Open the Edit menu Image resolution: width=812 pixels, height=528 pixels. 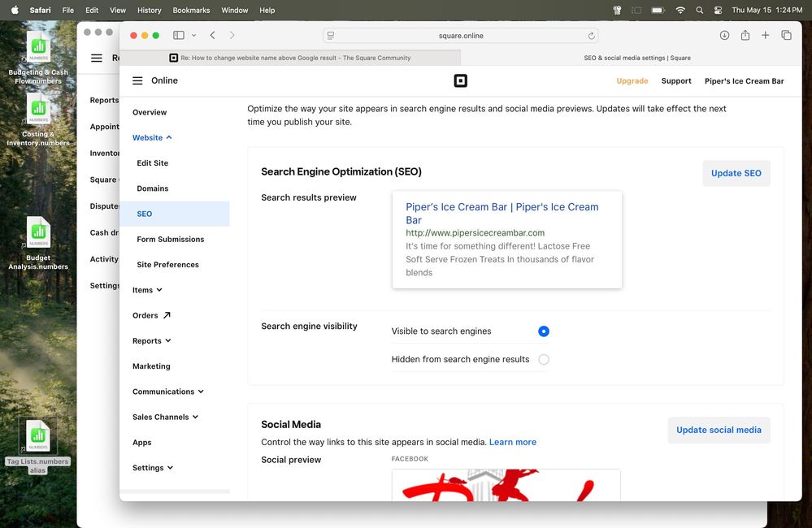point(92,10)
